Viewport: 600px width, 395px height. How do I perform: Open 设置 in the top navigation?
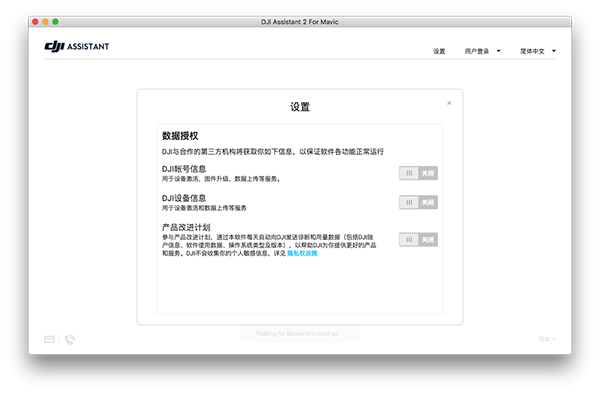coord(439,51)
